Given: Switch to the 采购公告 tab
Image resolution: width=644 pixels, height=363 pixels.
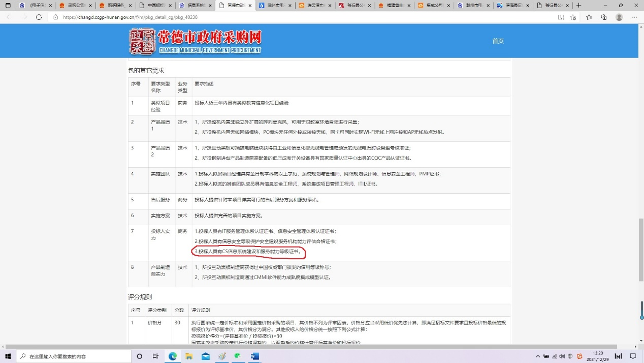Looking at the screenshot, I should [75, 5].
